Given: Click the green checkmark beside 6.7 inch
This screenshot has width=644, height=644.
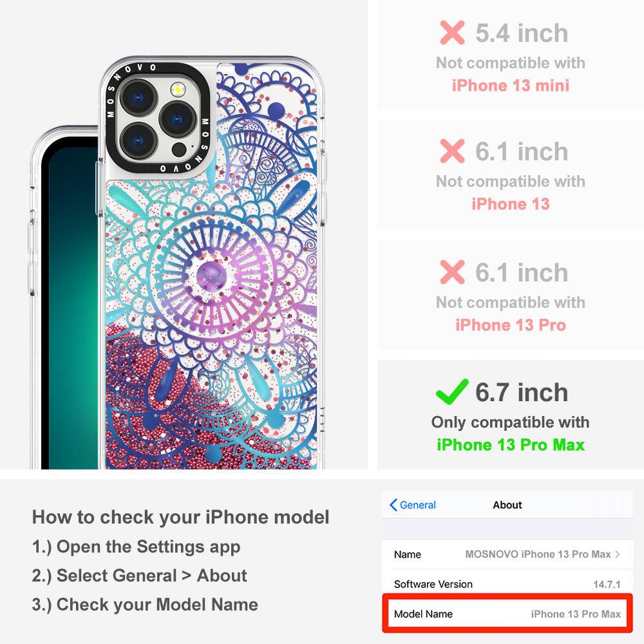Looking at the screenshot, I should click(452, 392).
